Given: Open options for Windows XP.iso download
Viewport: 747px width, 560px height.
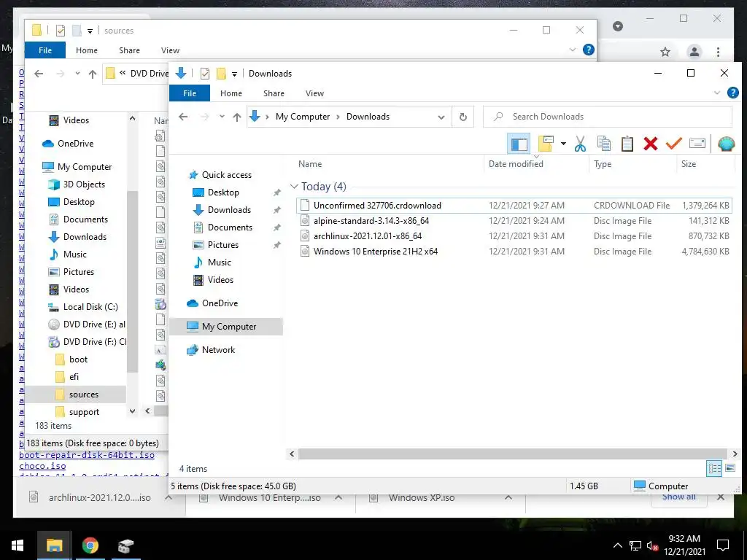Looking at the screenshot, I should click(508, 497).
